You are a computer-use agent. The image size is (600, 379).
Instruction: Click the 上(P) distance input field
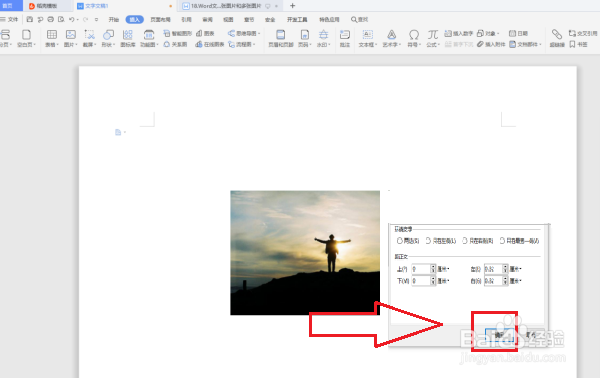(x=421, y=269)
